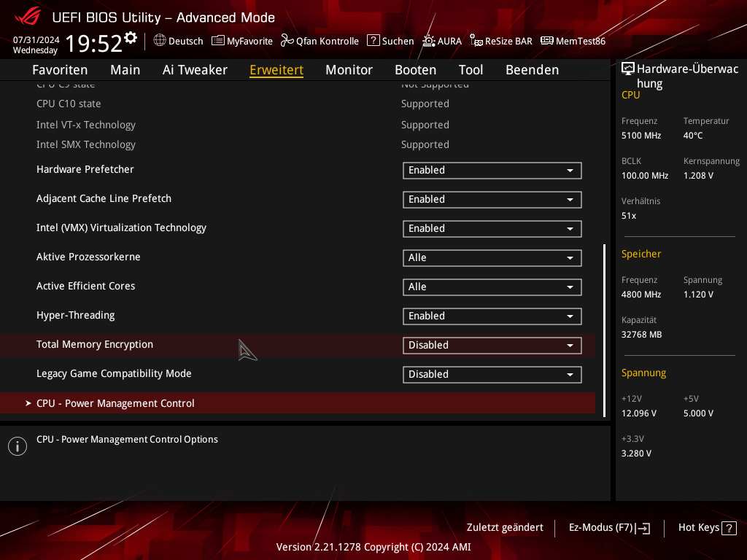This screenshot has width=747, height=560.
Task: Click ReSize BAR text button
Action: click(x=508, y=41)
